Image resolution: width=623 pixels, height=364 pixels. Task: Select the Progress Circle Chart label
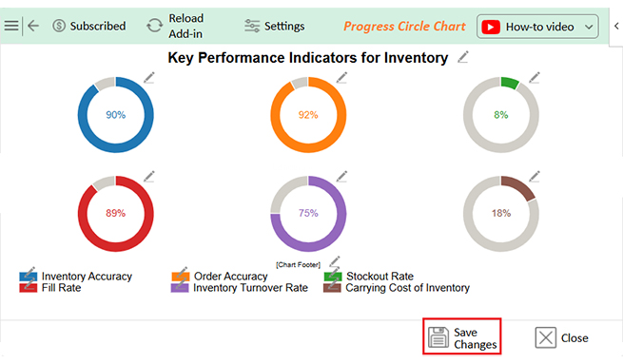click(404, 27)
